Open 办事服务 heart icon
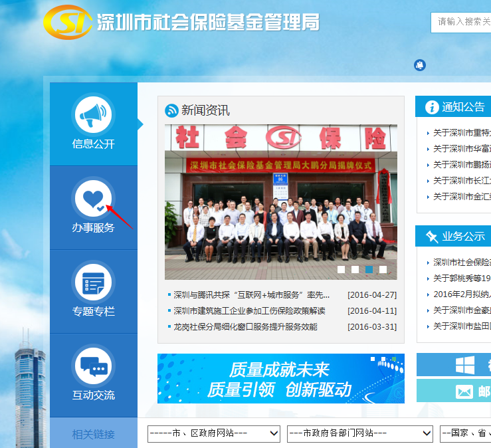Screen dimensions: 491x448 point(93,198)
